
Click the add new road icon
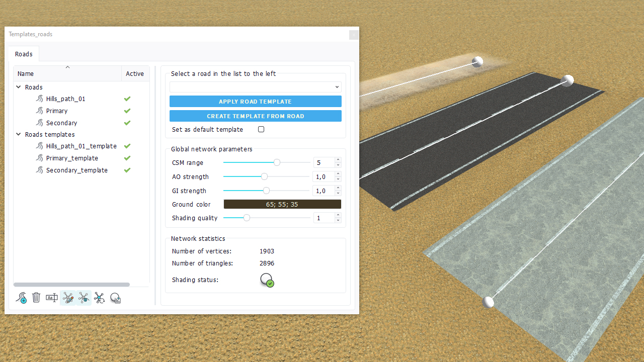pyautogui.click(x=21, y=298)
